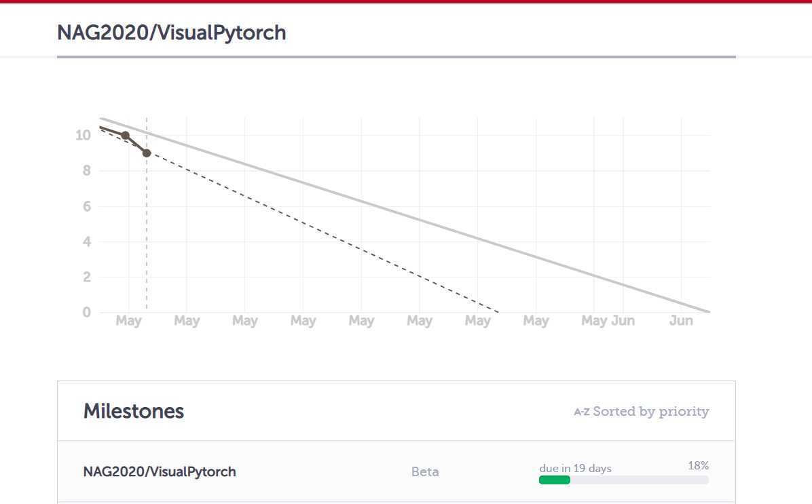Click the vertical dashed today marker line

147,233
